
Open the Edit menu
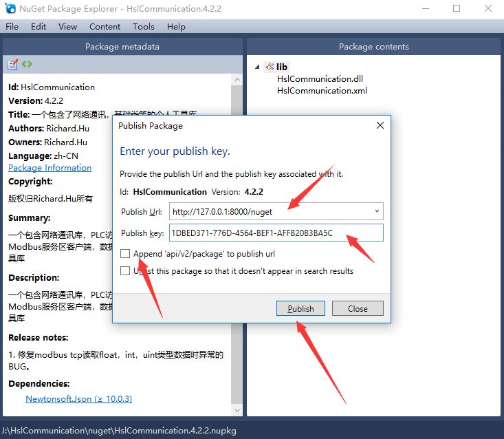[x=39, y=27]
